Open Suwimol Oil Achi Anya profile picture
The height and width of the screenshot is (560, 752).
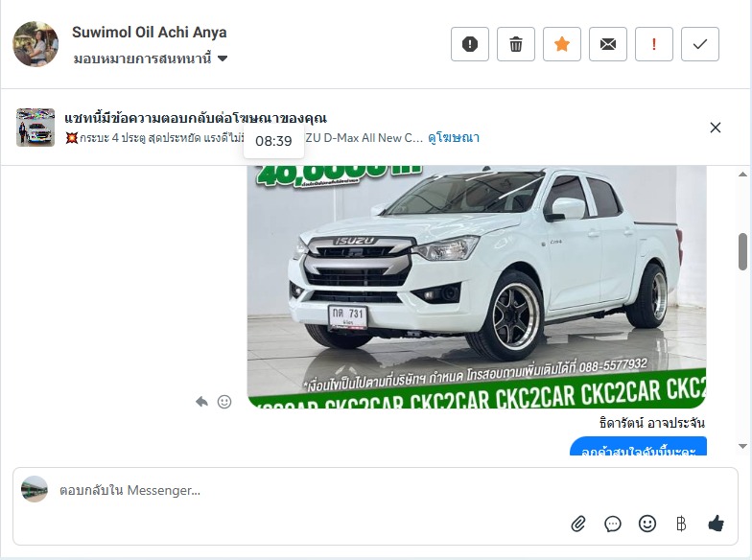coord(35,44)
